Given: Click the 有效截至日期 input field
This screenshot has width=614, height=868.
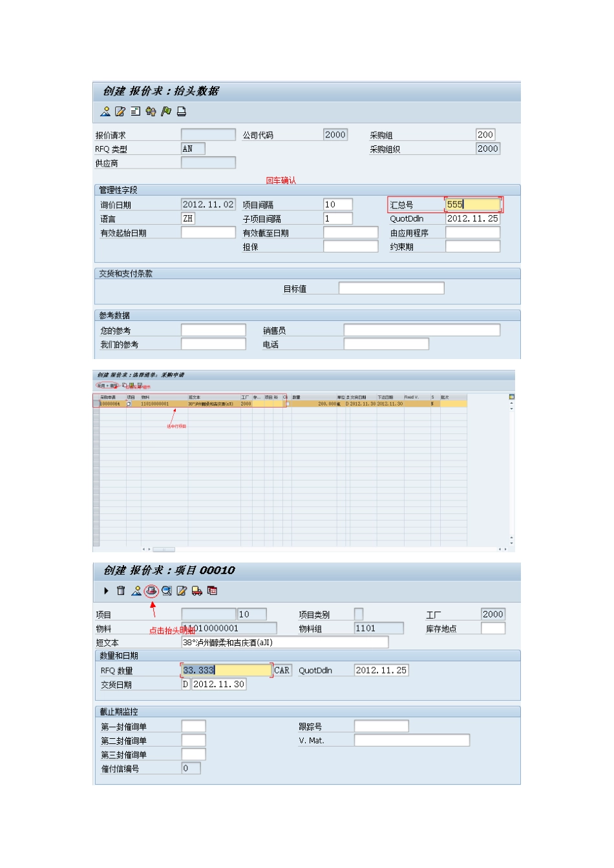Looking at the screenshot, I should coord(351,232).
